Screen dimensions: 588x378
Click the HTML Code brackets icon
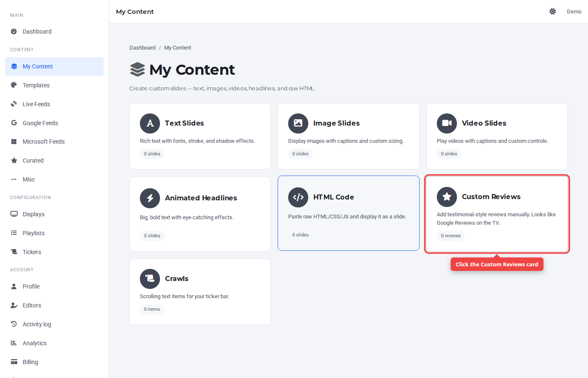[x=298, y=197]
